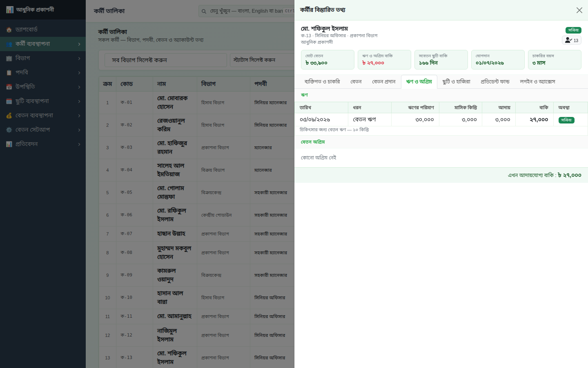588x368 pixels.
Task: Open ড্যাশবোর্ড in the sidebar
Action: pos(43,30)
